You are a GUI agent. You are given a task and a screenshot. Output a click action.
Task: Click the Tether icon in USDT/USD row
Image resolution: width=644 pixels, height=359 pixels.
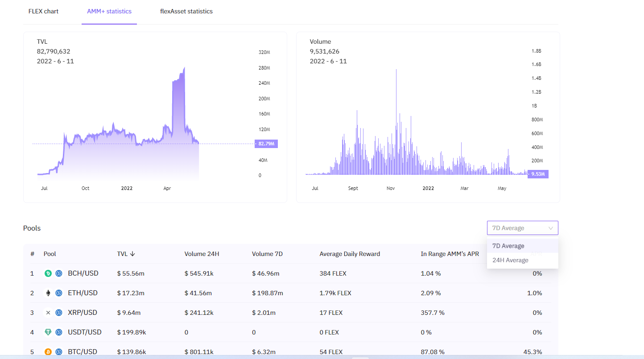(48, 332)
